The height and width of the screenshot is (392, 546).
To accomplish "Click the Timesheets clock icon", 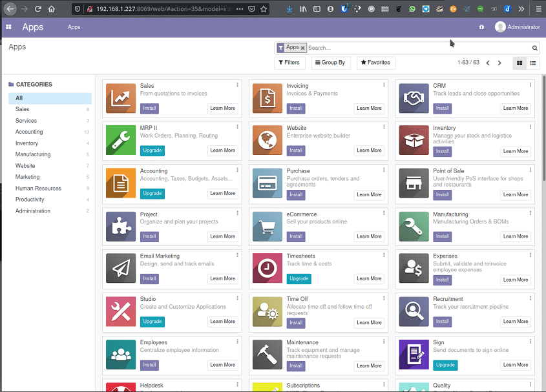I will coord(268,268).
